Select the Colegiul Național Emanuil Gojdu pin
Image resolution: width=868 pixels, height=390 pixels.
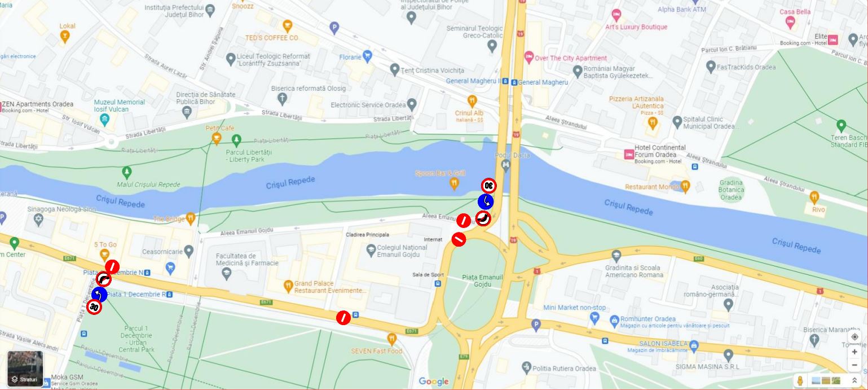tap(371, 249)
